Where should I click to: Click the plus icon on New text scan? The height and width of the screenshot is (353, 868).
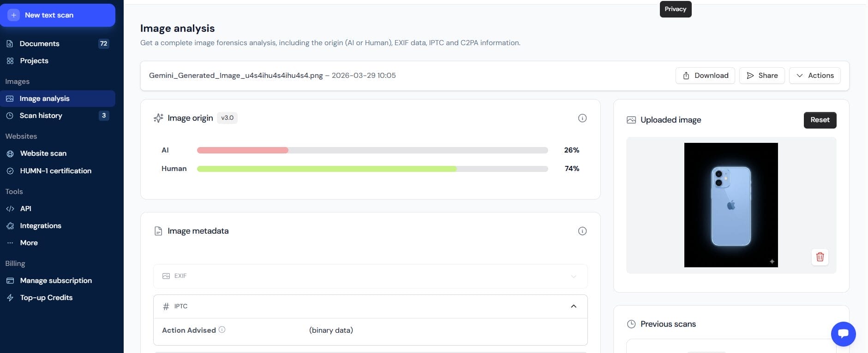tap(14, 15)
